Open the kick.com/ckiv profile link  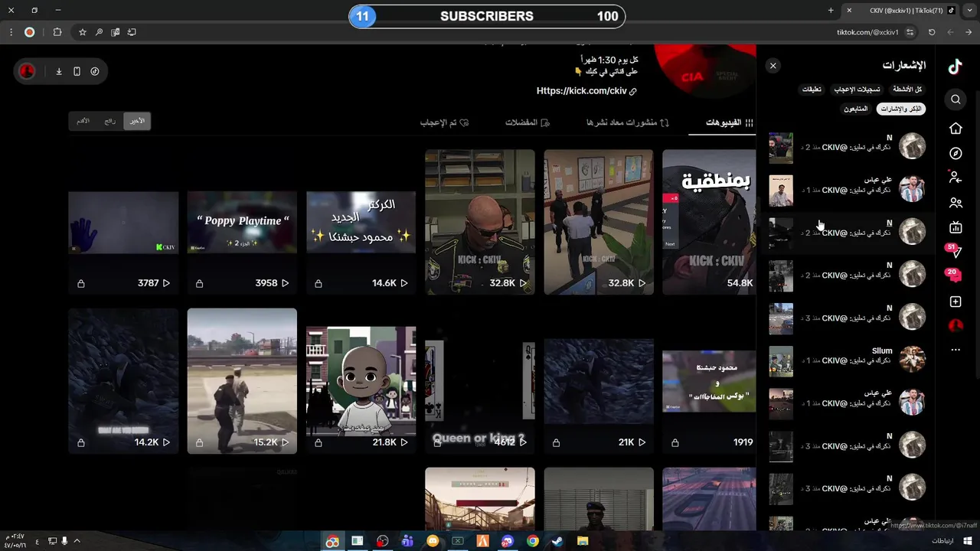tap(586, 91)
